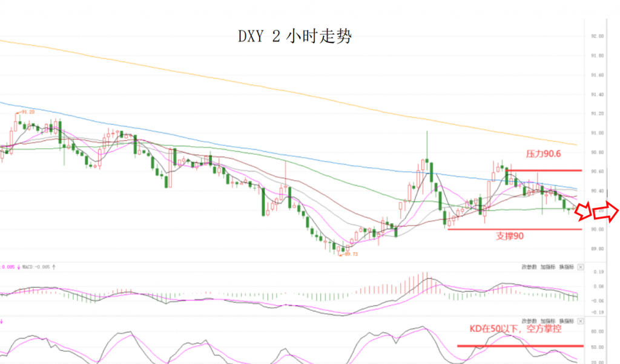620x364 pixels.
Task: Close the KD indicator panel
Action: [580, 321]
